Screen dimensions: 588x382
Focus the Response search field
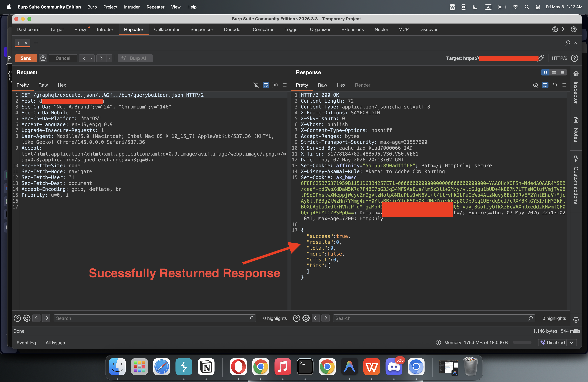tap(434, 318)
